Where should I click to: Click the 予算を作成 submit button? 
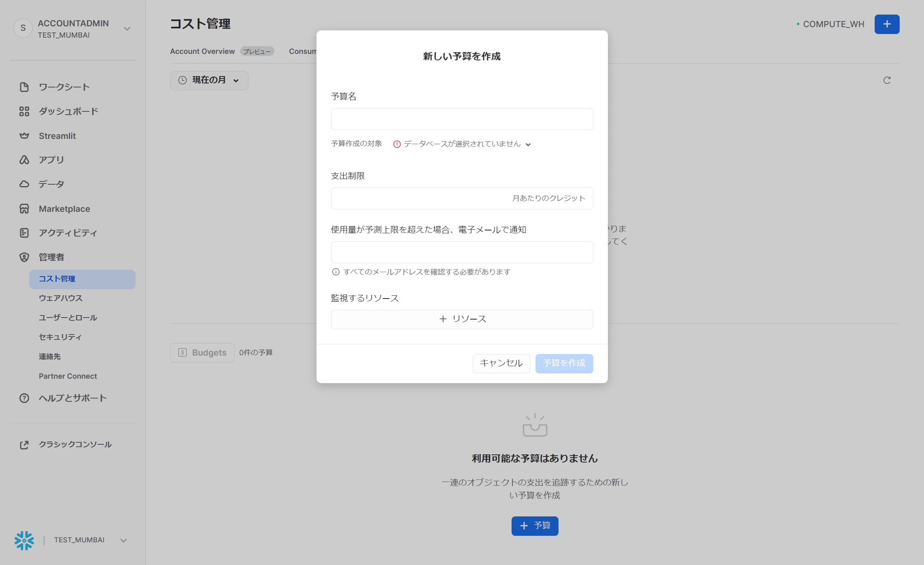point(564,363)
